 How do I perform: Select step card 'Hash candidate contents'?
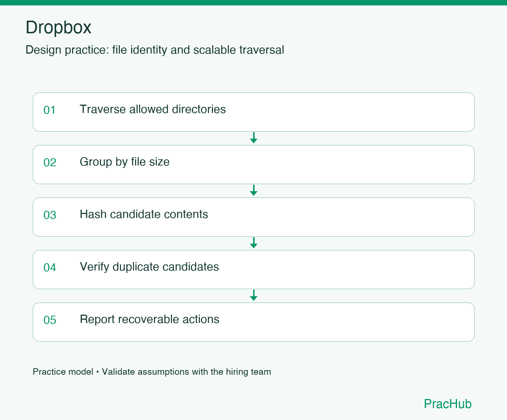253,217
